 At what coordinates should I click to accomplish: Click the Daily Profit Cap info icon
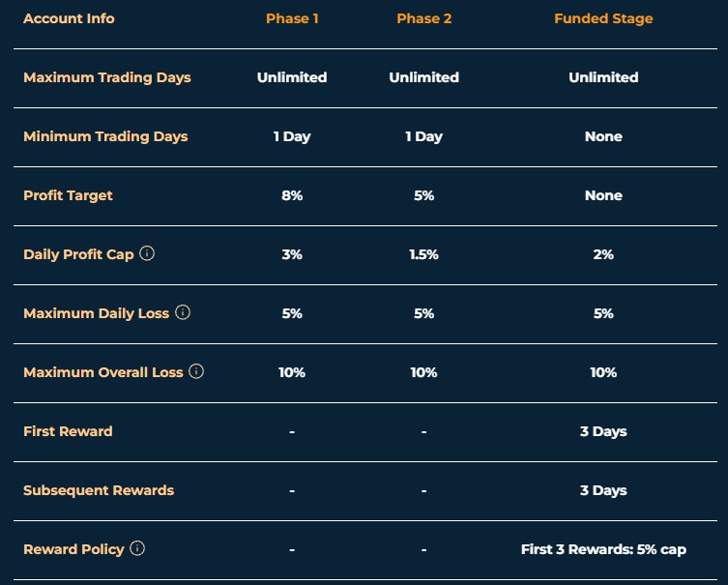[147, 253]
